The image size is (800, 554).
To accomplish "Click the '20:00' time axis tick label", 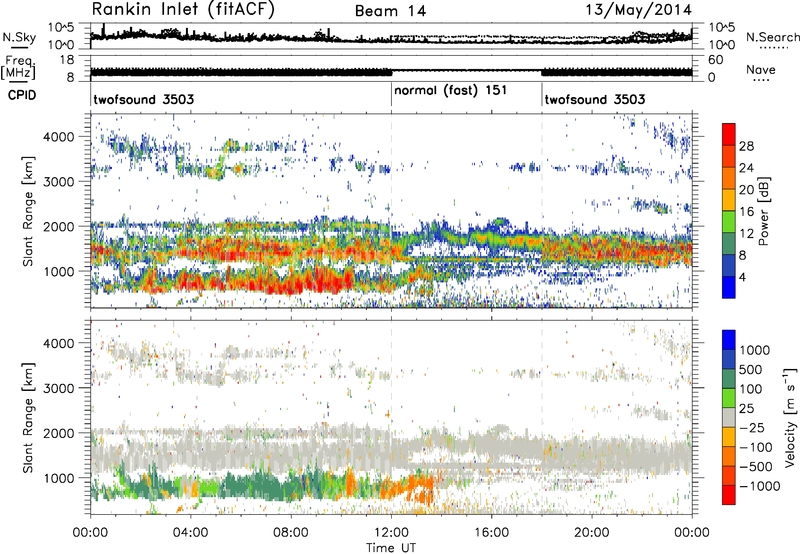I will click(x=592, y=533).
